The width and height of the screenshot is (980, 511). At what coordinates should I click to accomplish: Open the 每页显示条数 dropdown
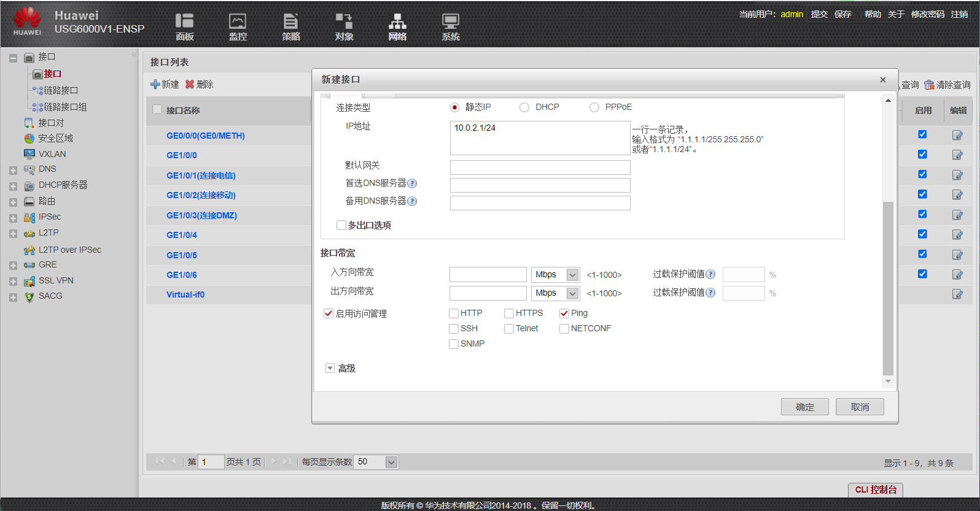coord(391,462)
